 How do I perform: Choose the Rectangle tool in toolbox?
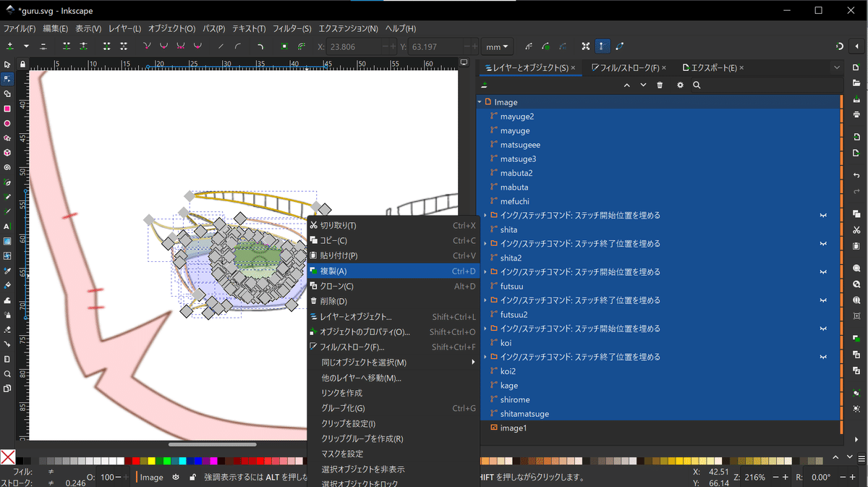7,109
